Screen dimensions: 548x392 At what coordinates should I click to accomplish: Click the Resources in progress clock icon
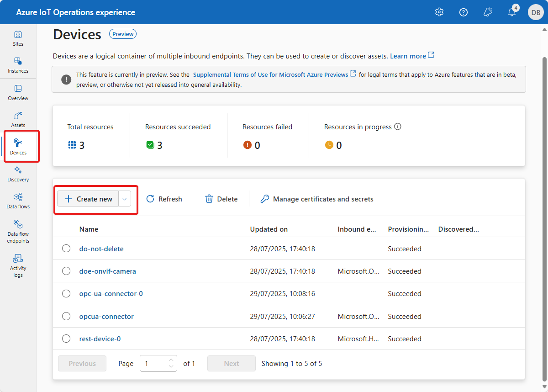point(329,145)
